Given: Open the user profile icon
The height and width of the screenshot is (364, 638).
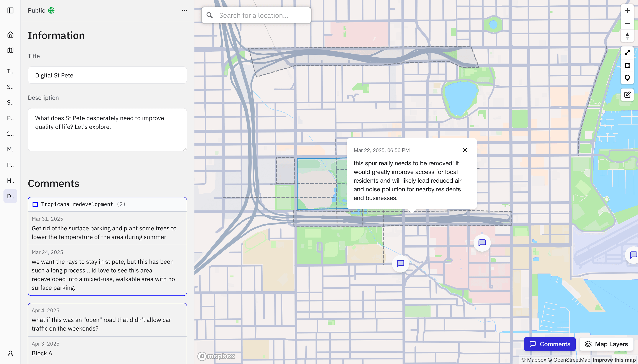Looking at the screenshot, I should click(10, 353).
